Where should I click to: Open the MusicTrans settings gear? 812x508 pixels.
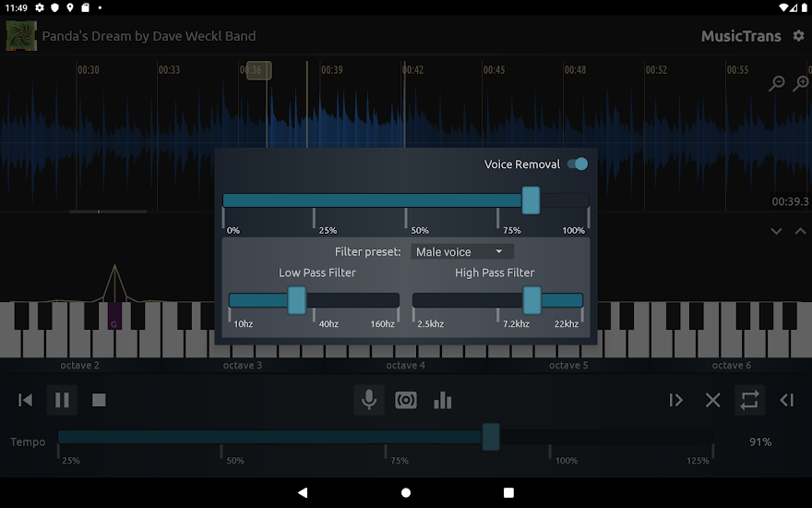798,36
